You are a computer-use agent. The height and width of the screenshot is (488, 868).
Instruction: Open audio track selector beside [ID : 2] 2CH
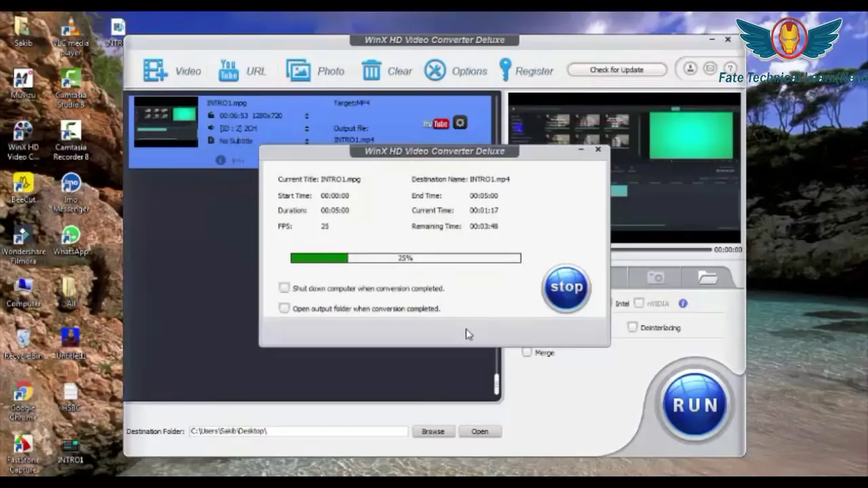(x=307, y=128)
